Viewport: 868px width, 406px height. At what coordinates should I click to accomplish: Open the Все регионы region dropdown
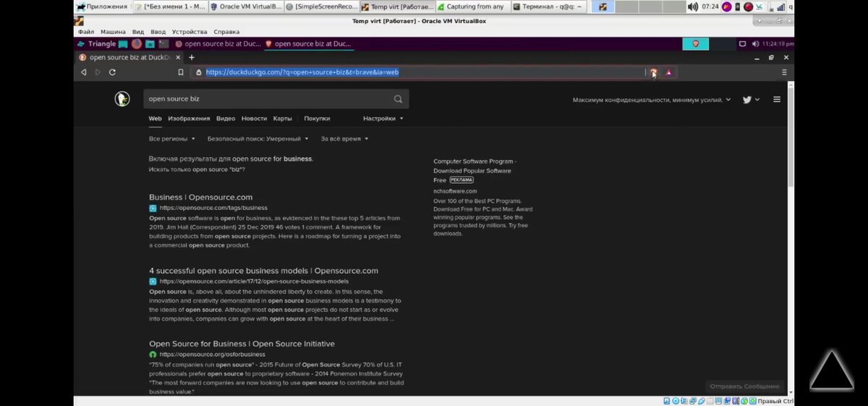coord(172,138)
